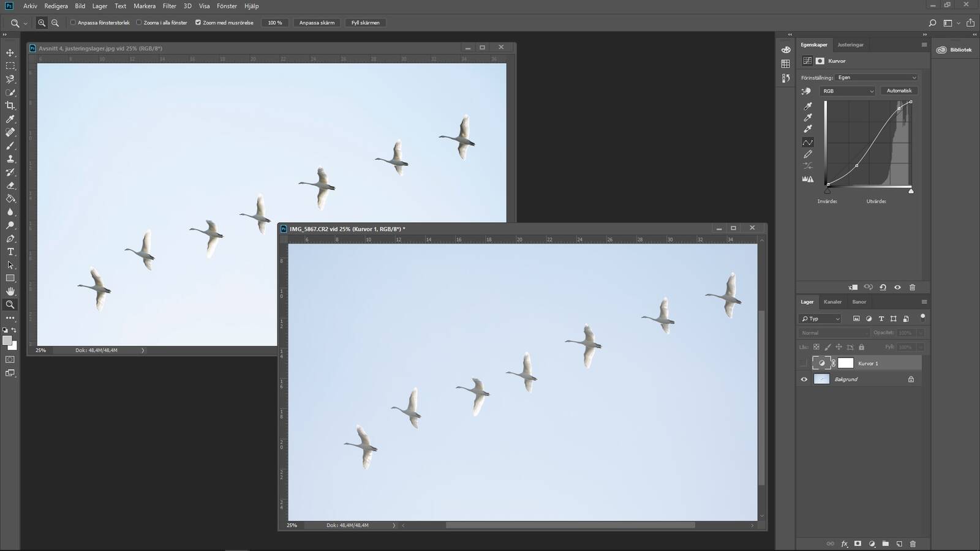The width and height of the screenshot is (980, 551).
Task: Enable Anpassa fönsterstorlek checkbox
Action: (73, 23)
